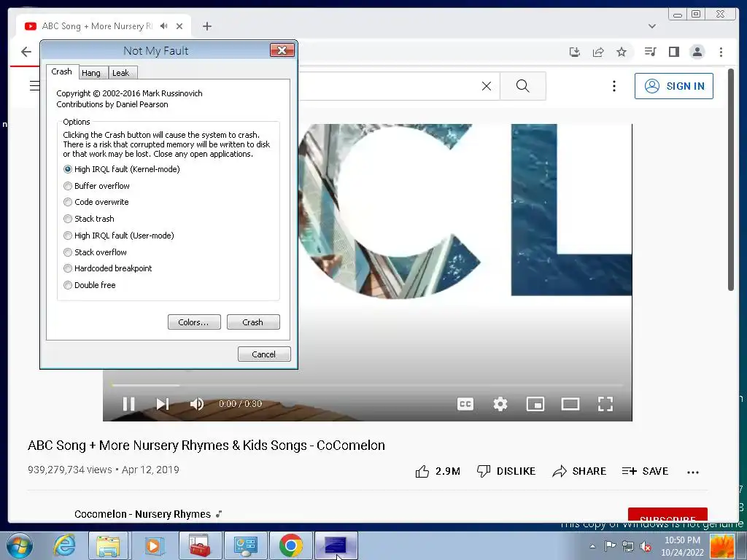
Task: Open more actions ellipsis below video
Action: coord(693,472)
